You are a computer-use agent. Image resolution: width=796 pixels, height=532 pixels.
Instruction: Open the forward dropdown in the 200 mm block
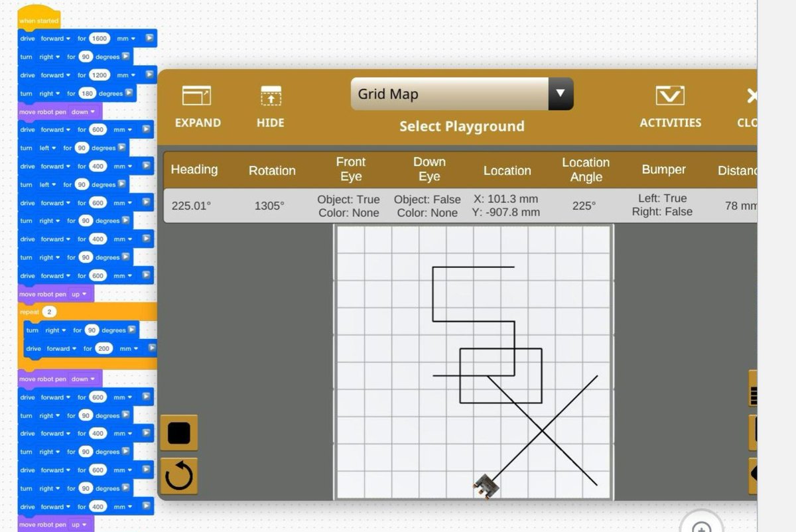[x=61, y=348]
